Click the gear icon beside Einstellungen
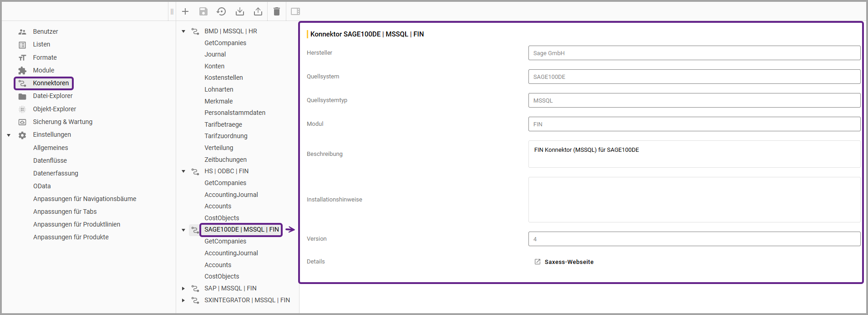This screenshot has width=868, height=315. tap(22, 135)
